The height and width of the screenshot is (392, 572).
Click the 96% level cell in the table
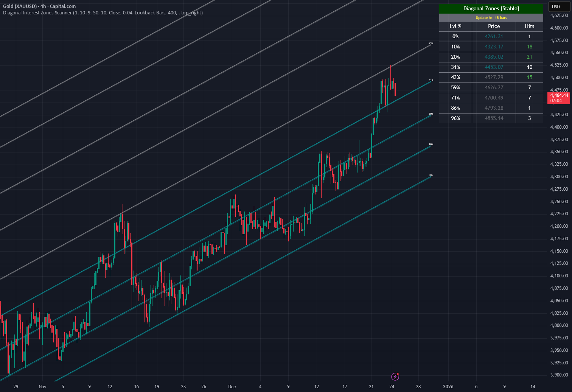coord(455,118)
